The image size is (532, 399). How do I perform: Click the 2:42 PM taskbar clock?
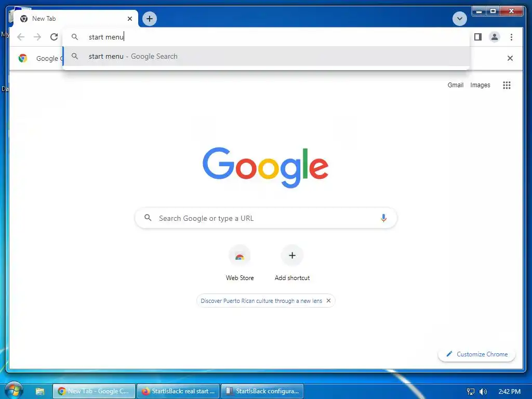click(x=509, y=392)
